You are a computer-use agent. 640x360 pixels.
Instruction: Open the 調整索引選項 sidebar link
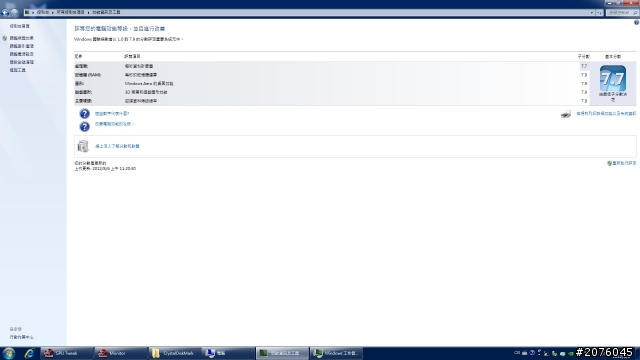click(22, 46)
